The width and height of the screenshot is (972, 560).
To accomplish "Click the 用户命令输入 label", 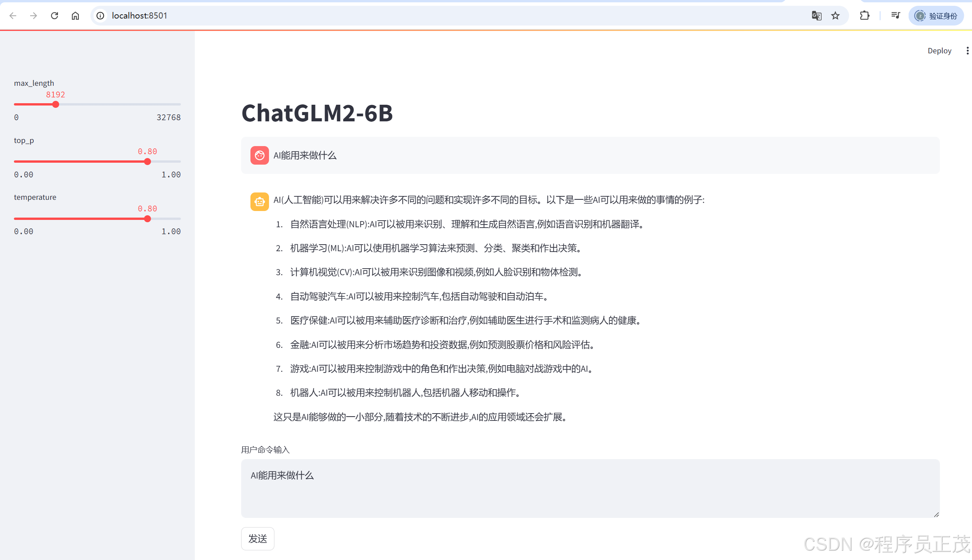I will (266, 450).
